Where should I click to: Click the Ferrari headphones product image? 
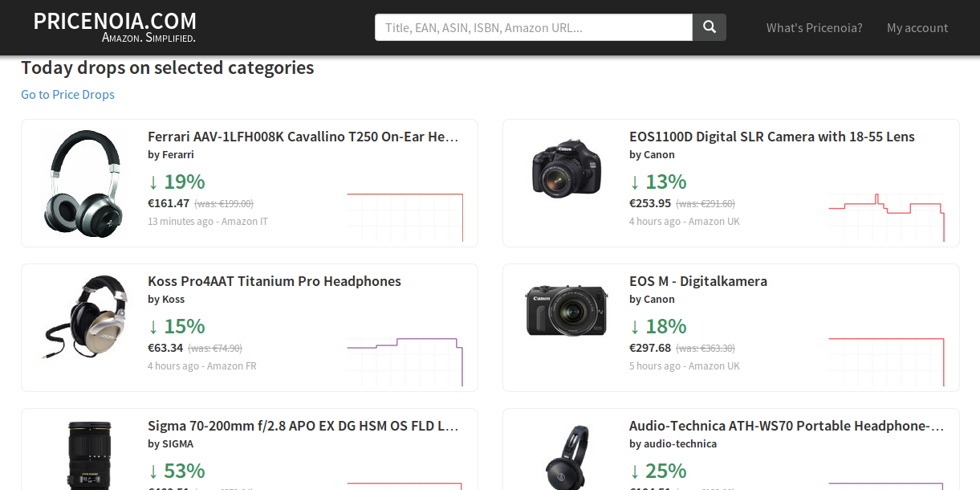(x=84, y=183)
